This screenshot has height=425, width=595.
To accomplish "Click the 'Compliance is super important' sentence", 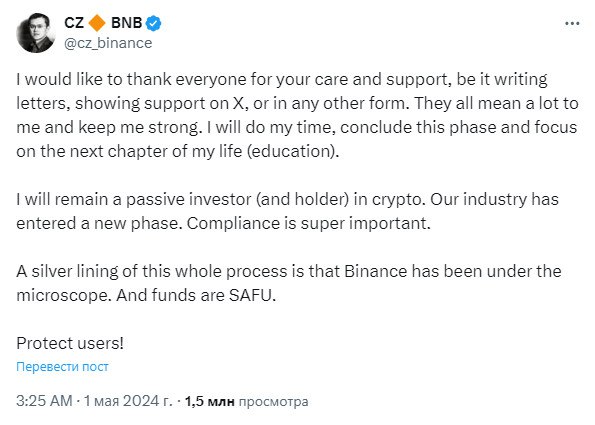I will click(x=309, y=224).
